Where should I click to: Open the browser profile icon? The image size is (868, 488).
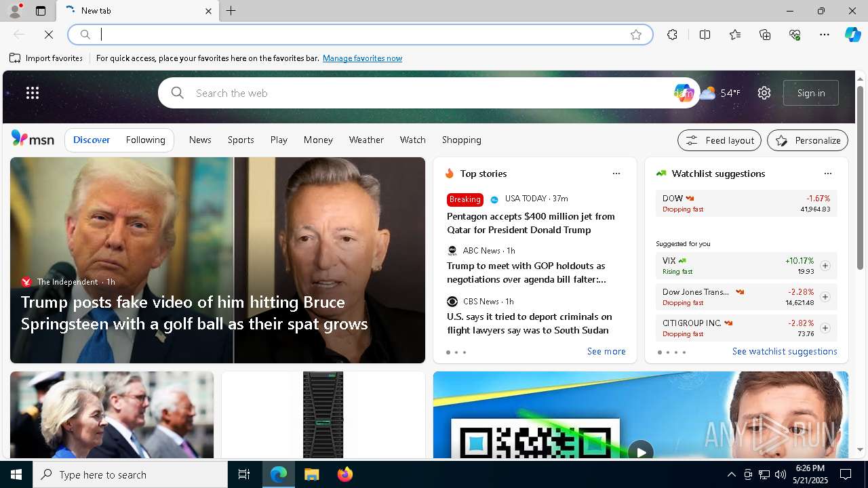(14, 11)
